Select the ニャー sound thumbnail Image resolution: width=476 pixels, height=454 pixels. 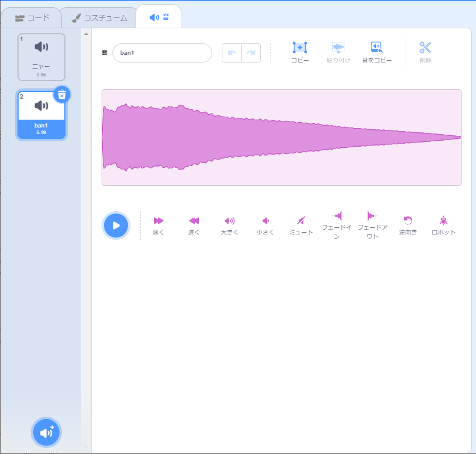(41, 57)
